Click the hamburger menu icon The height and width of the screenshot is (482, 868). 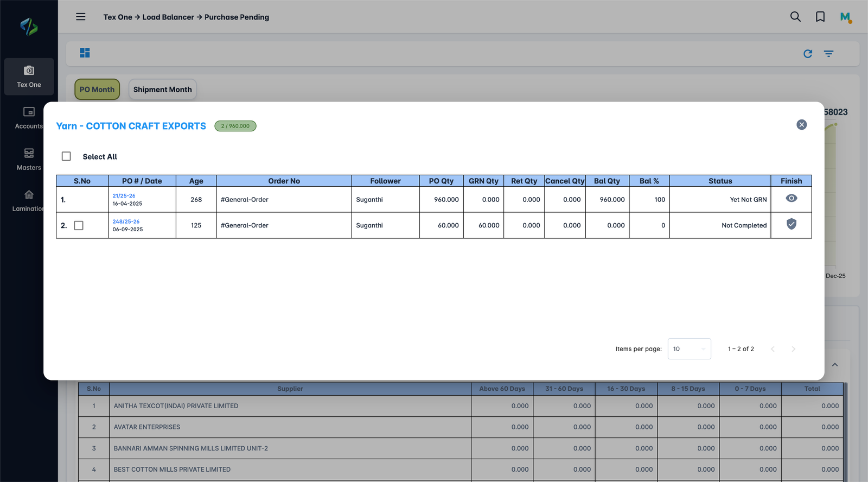coord(80,17)
